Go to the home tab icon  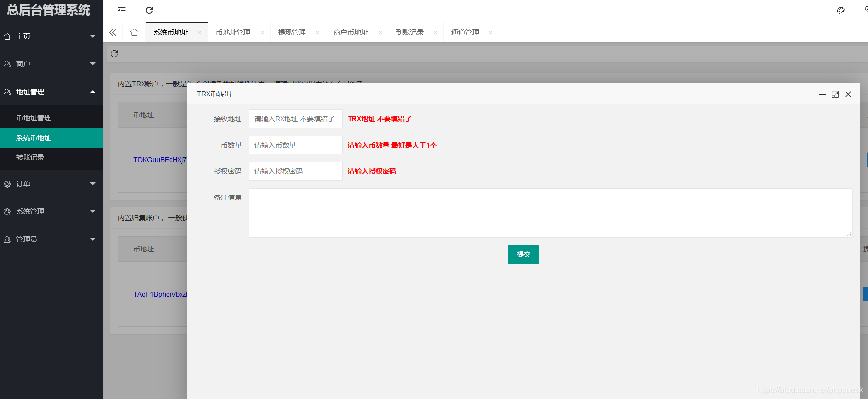tap(134, 32)
